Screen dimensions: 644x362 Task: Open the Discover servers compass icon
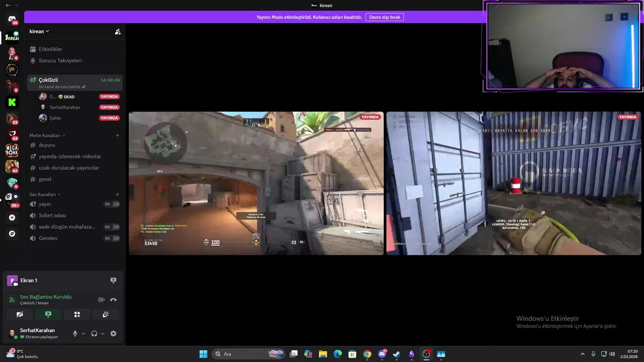[12, 234]
